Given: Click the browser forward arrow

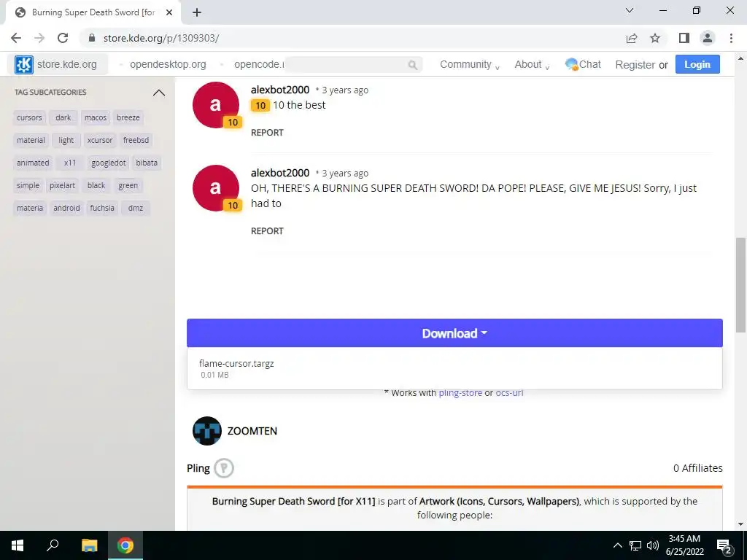Looking at the screenshot, I should tap(39, 38).
